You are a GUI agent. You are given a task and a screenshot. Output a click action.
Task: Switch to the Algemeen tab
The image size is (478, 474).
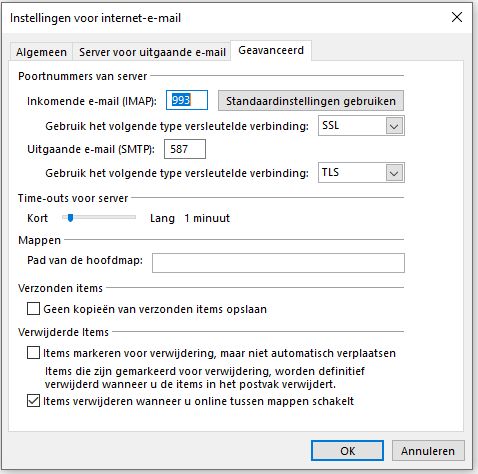41,52
